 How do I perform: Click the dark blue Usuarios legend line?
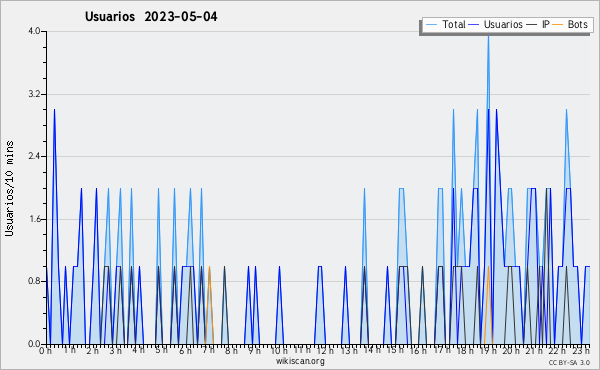474,25
